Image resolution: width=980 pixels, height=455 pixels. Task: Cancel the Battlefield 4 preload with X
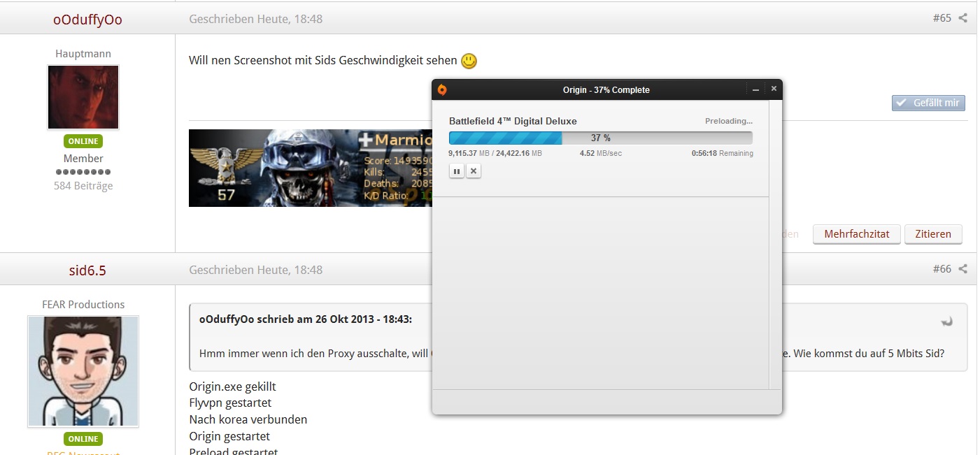tap(474, 171)
